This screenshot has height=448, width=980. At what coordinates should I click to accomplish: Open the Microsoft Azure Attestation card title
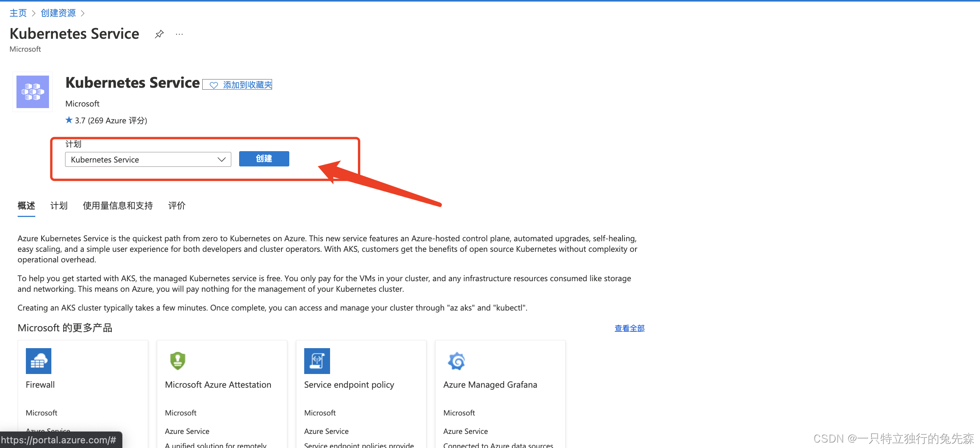point(218,385)
